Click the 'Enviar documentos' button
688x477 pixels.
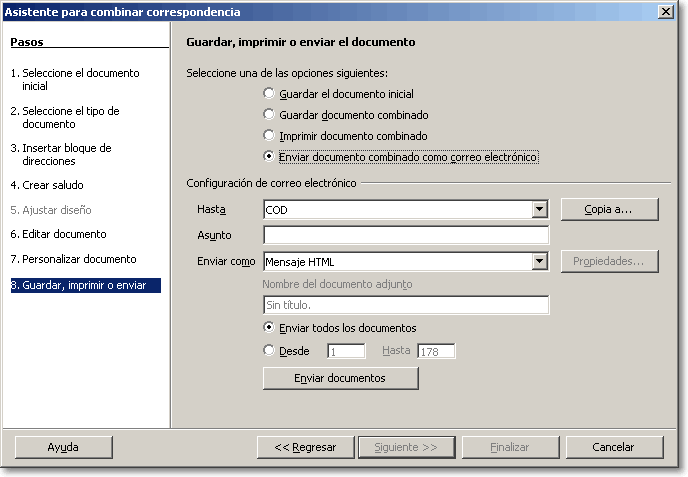pos(340,378)
